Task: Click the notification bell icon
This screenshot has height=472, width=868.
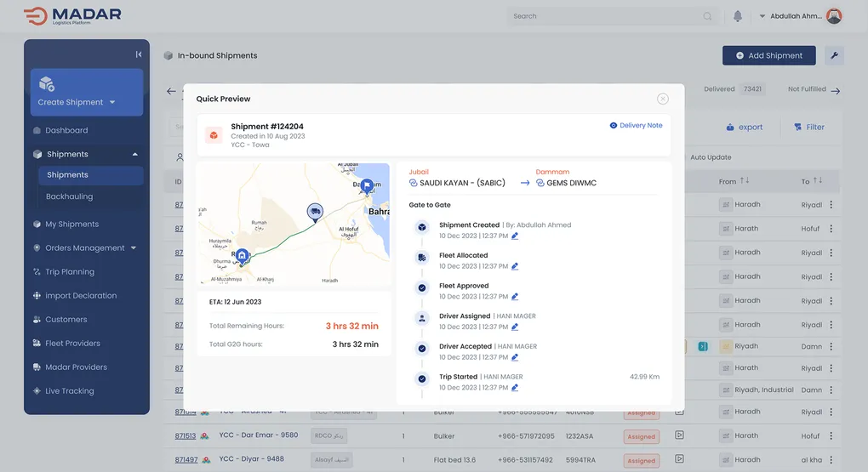Action: click(737, 16)
